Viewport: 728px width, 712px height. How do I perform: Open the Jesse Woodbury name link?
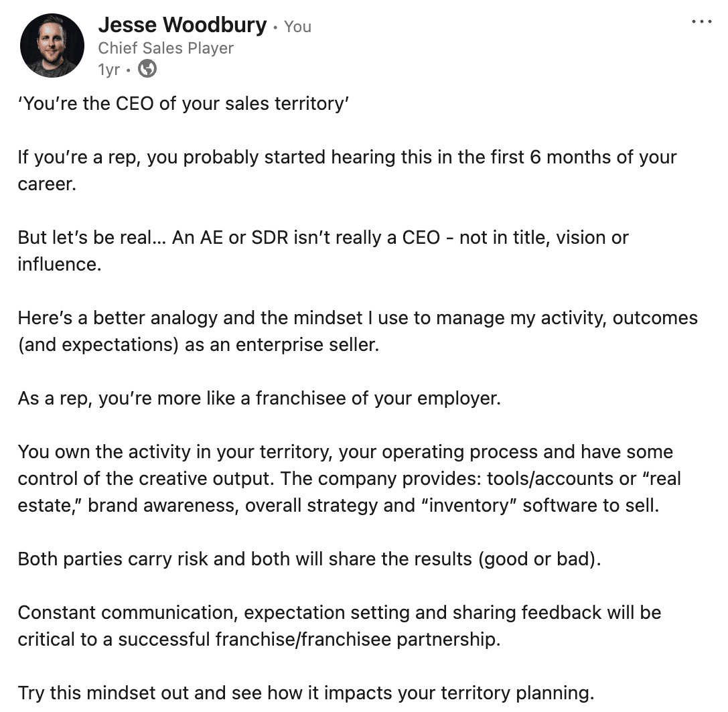pos(182,25)
